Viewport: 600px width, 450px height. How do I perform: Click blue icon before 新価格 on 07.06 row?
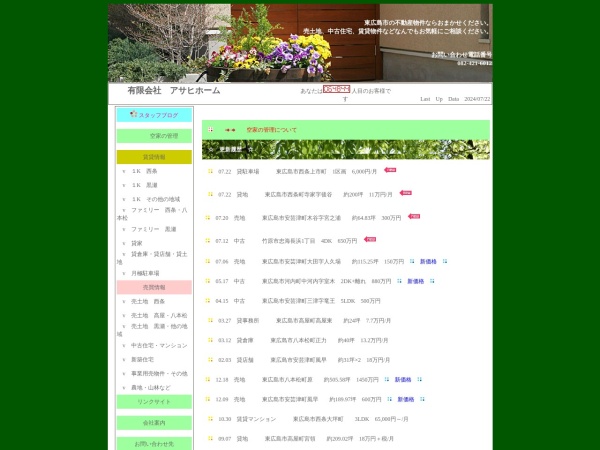(412, 261)
